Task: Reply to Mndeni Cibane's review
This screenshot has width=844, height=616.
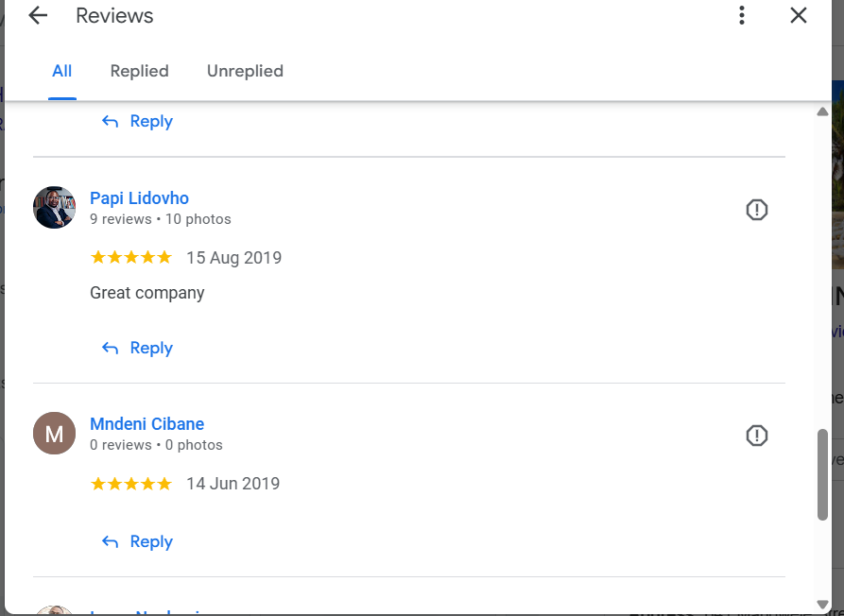Action: coord(138,541)
